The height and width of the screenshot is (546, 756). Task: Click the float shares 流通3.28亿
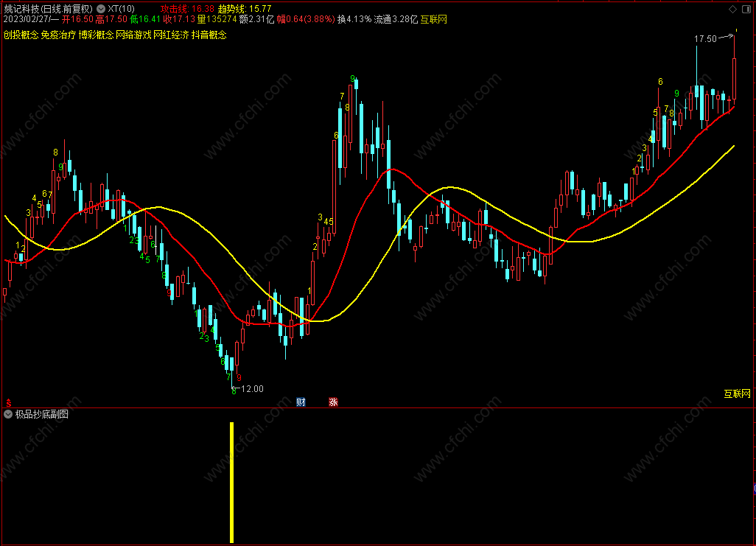[x=396, y=19]
